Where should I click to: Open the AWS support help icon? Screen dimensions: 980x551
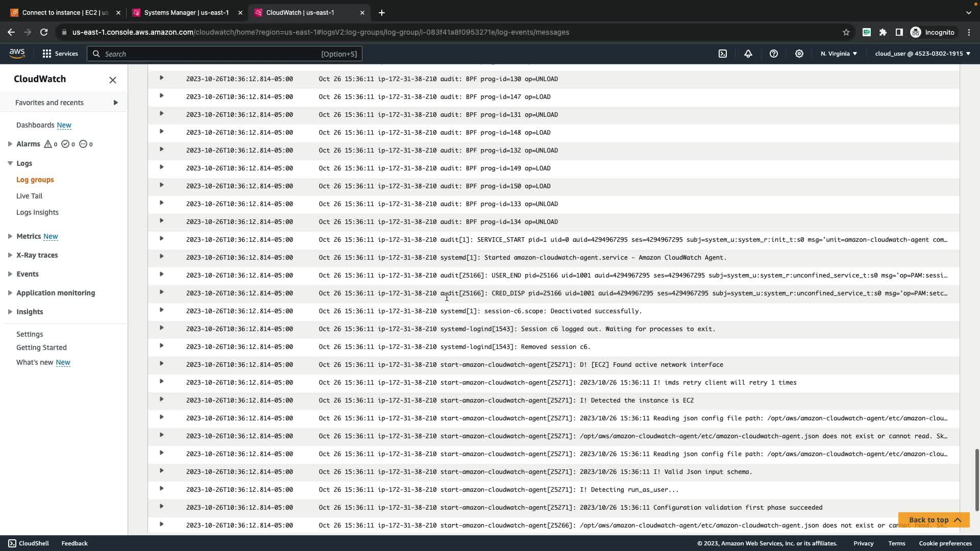pos(774,54)
